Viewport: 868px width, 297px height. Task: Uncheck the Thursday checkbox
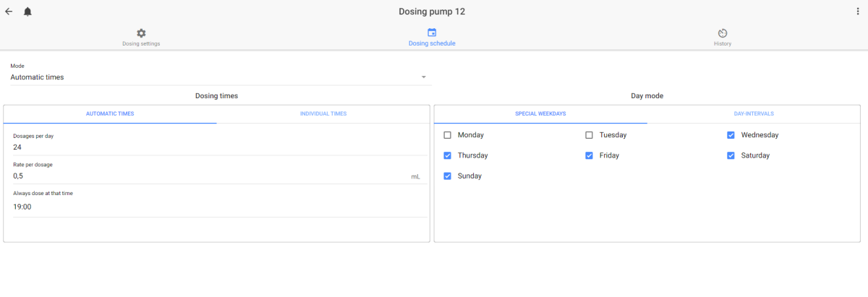447,155
